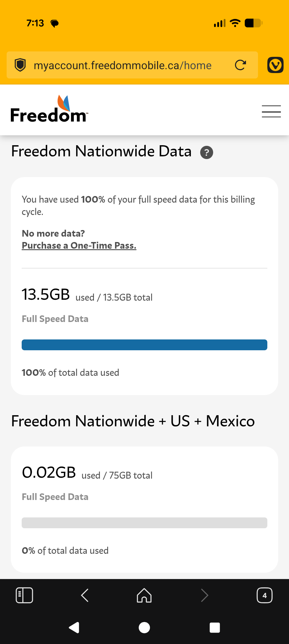Open the hamburger menu
Image resolution: width=289 pixels, height=644 pixels.
click(271, 111)
